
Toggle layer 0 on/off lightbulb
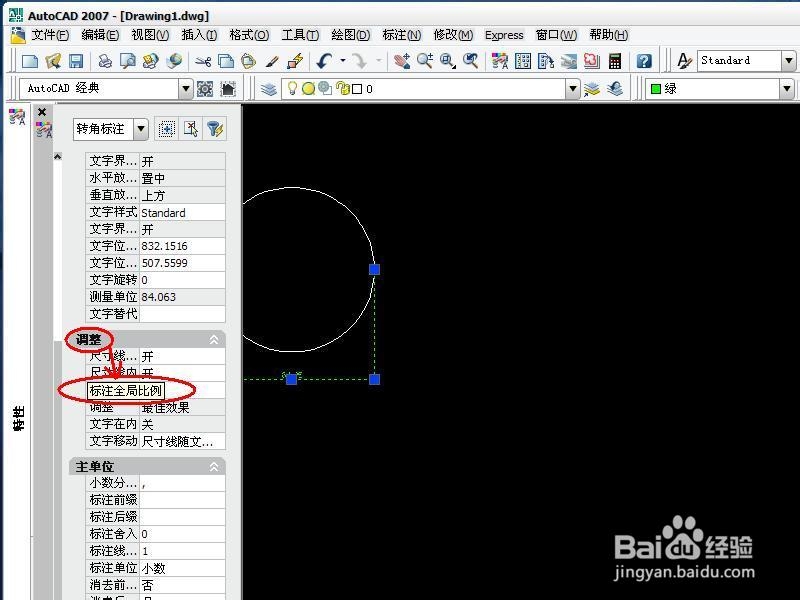pyautogui.click(x=292, y=88)
